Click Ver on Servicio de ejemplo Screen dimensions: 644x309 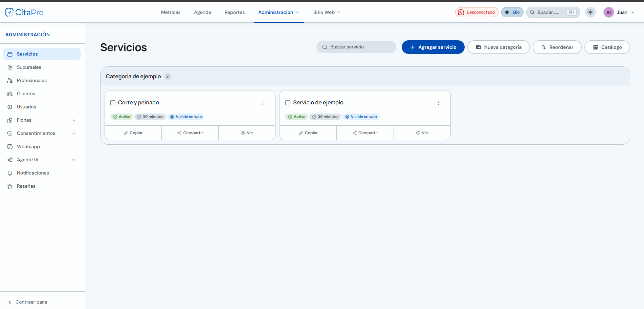[x=422, y=133]
